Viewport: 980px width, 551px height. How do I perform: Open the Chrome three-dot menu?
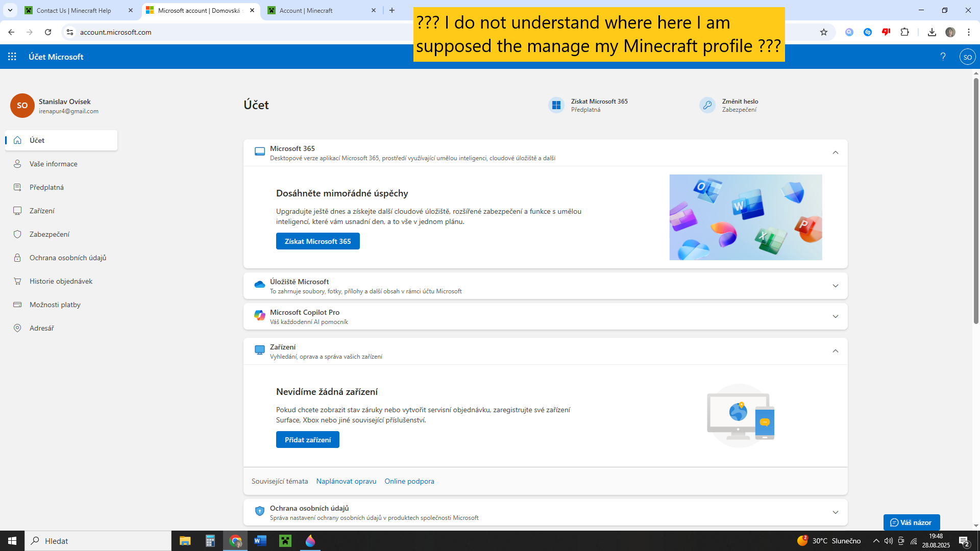pyautogui.click(x=968, y=32)
